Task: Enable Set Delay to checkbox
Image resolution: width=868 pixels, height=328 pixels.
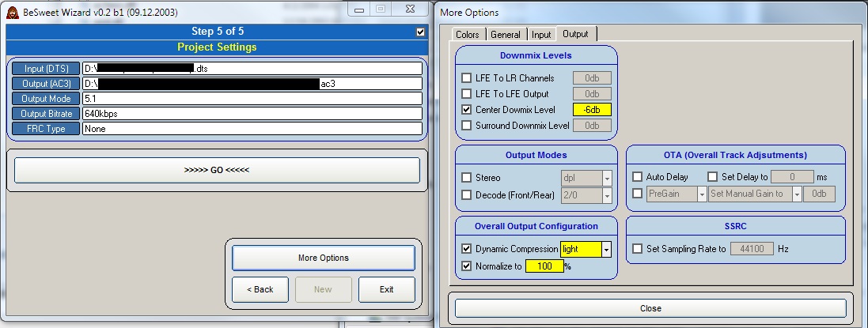Action: click(x=713, y=177)
